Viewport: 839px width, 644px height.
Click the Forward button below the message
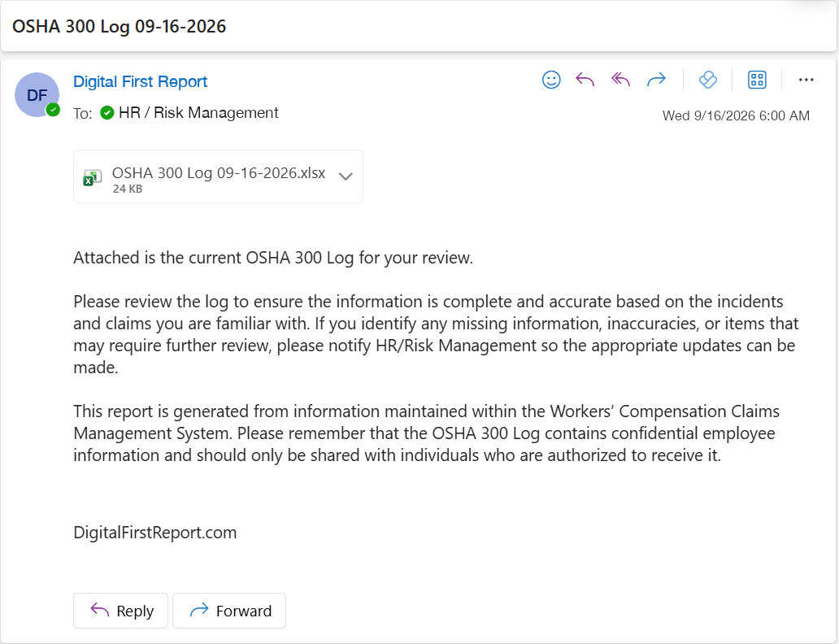(229, 611)
